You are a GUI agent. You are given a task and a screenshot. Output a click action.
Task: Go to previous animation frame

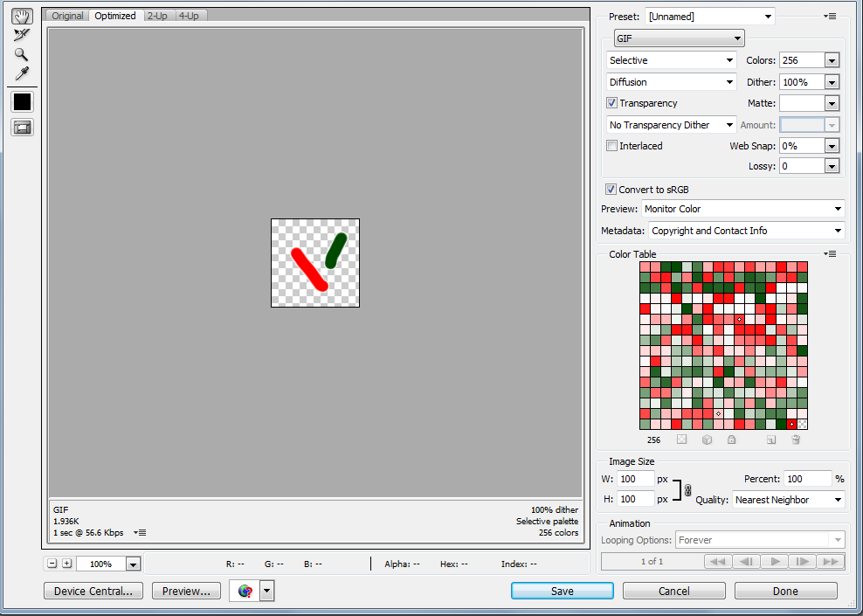coord(746,562)
